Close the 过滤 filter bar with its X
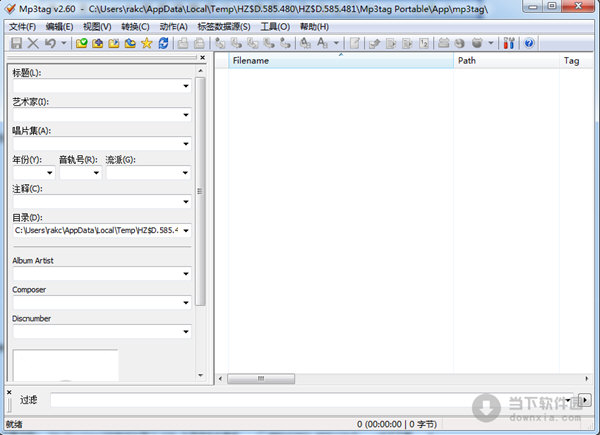This screenshot has height=435, width=600. point(9,392)
